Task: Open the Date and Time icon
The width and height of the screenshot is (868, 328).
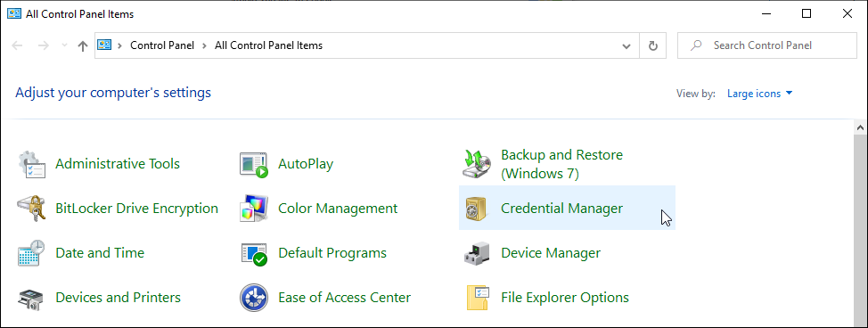Action: click(x=31, y=253)
